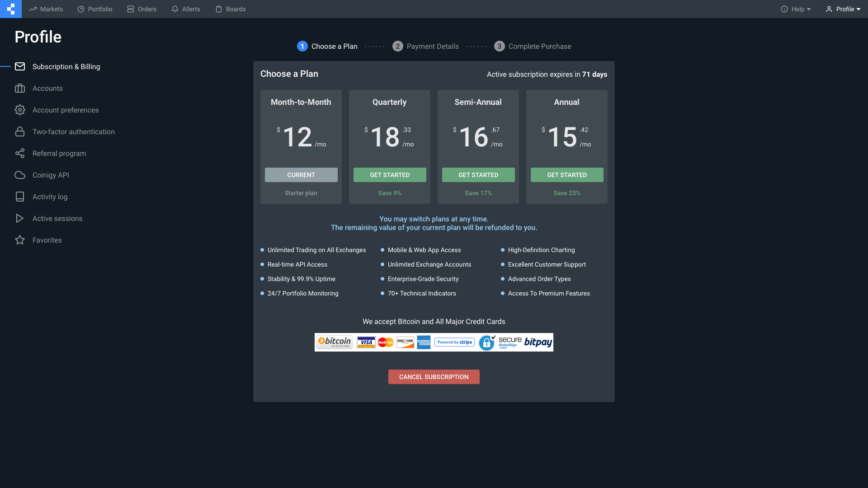Click the Current button on Month-to-Month plan

click(301, 175)
